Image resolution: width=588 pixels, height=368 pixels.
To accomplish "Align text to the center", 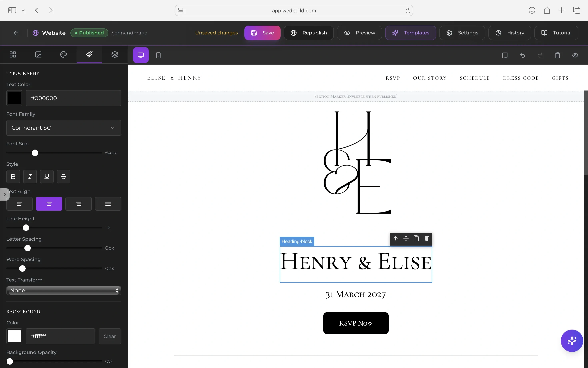I will [x=49, y=204].
